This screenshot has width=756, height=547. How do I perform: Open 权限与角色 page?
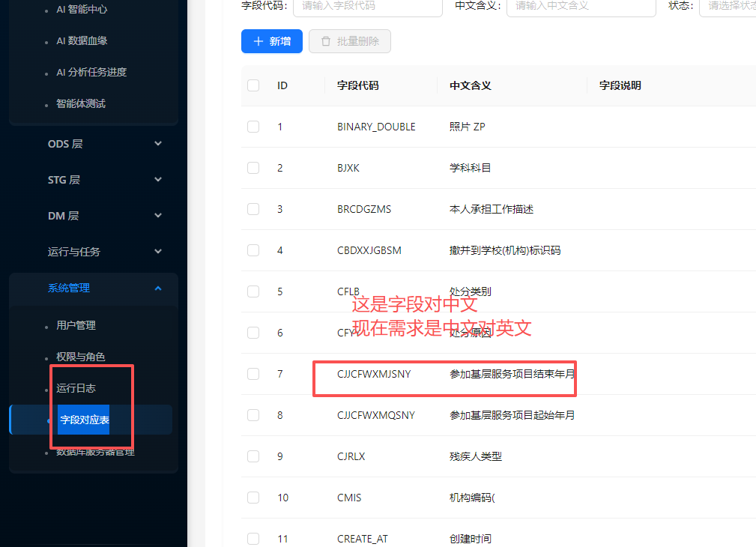[x=80, y=357]
